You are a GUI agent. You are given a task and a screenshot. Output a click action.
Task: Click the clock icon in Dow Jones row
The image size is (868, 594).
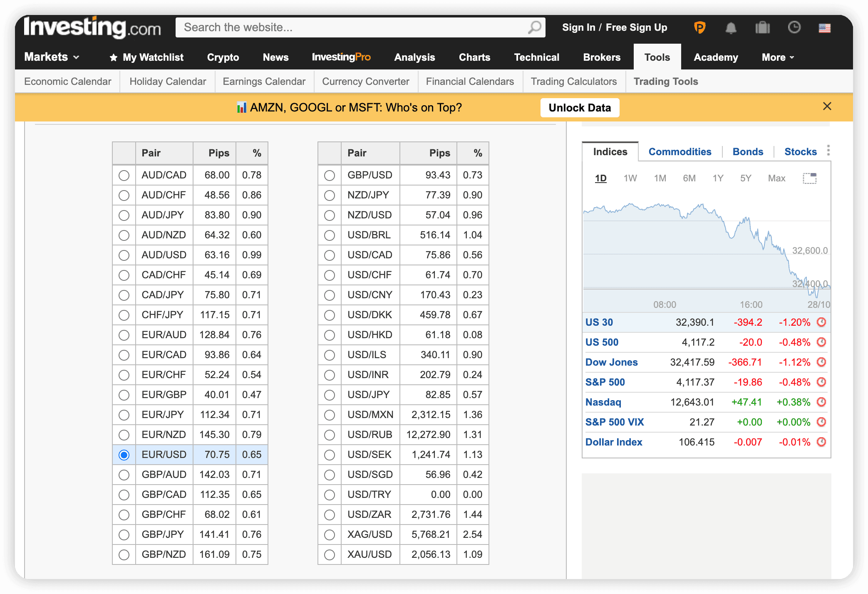(821, 362)
